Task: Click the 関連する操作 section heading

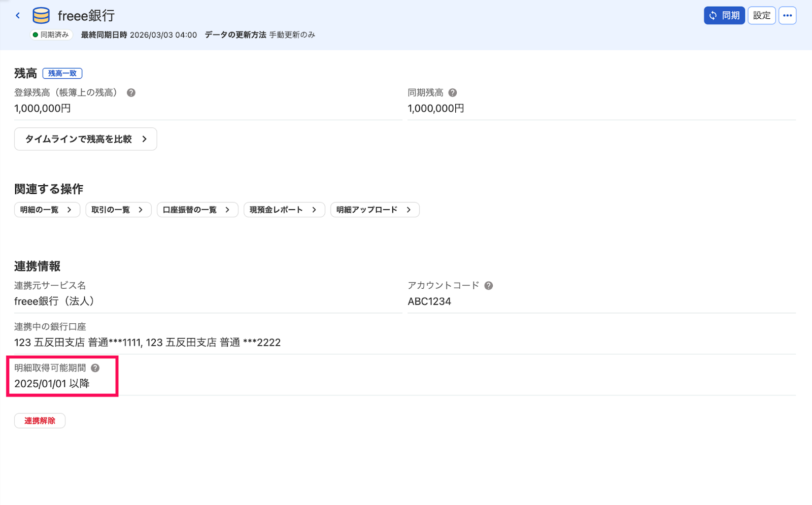Action: point(49,189)
